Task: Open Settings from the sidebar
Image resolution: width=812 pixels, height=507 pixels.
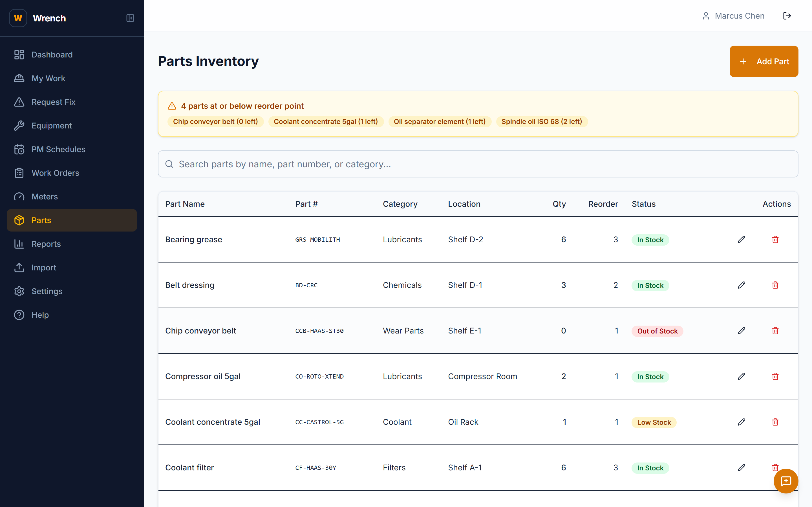Action: (47, 291)
